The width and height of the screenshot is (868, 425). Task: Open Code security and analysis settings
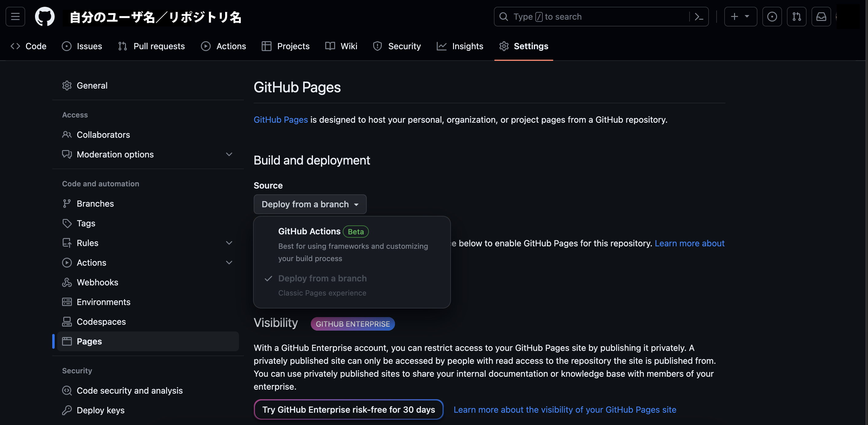click(129, 390)
